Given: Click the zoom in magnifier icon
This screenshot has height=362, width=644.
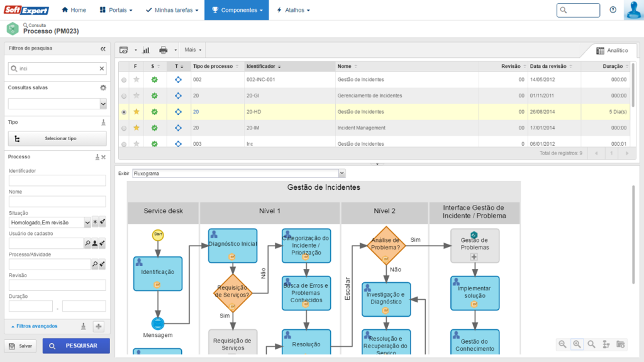Looking at the screenshot, I should (577, 344).
